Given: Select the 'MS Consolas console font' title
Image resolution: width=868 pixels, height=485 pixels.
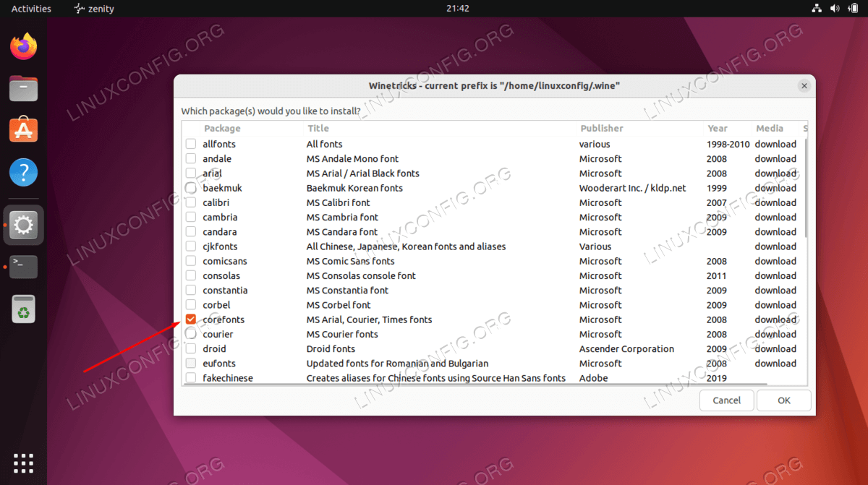Looking at the screenshot, I should (x=361, y=275).
